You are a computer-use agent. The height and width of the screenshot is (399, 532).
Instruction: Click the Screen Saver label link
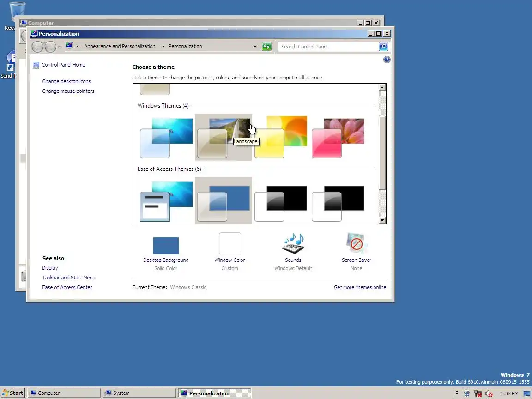coord(357,260)
